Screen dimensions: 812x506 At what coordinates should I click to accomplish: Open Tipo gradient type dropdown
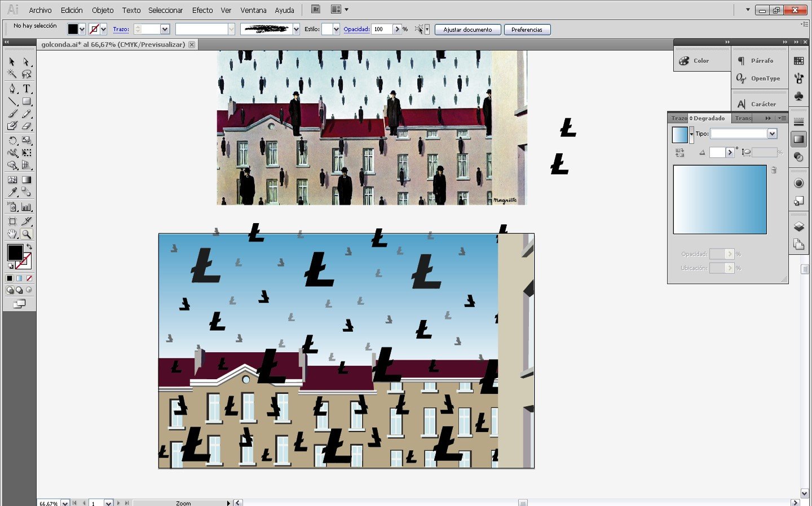(772, 134)
